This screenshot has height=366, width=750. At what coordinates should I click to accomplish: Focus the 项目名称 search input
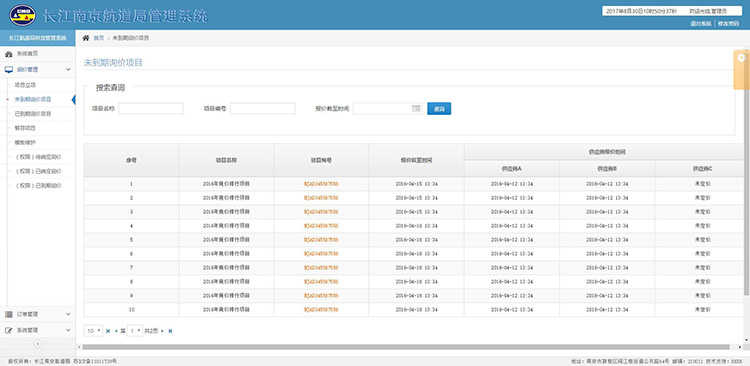tap(151, 109)
